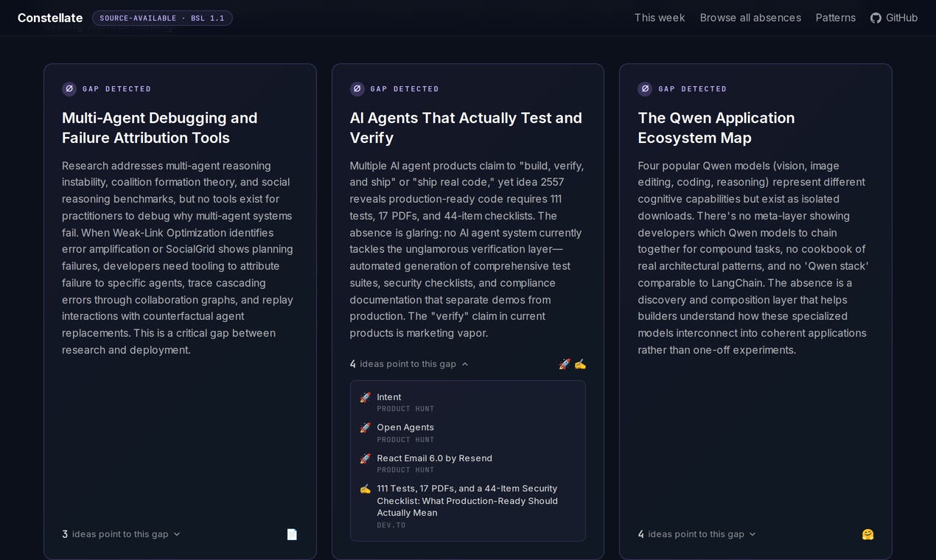Expand 3 ideas on Multi-Agent Debugging card
The height and width of the screenshot is (560, 936).
point(122,534)
